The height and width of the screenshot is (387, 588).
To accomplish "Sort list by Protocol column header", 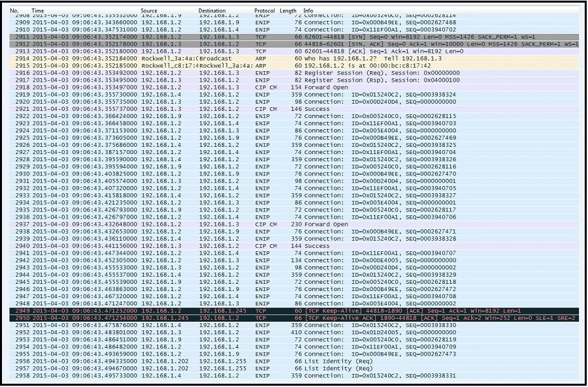I will pos(265,11).
